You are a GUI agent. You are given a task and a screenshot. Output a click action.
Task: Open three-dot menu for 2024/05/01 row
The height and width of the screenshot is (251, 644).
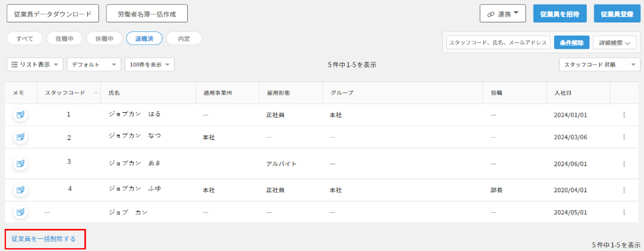pos(624,212)
